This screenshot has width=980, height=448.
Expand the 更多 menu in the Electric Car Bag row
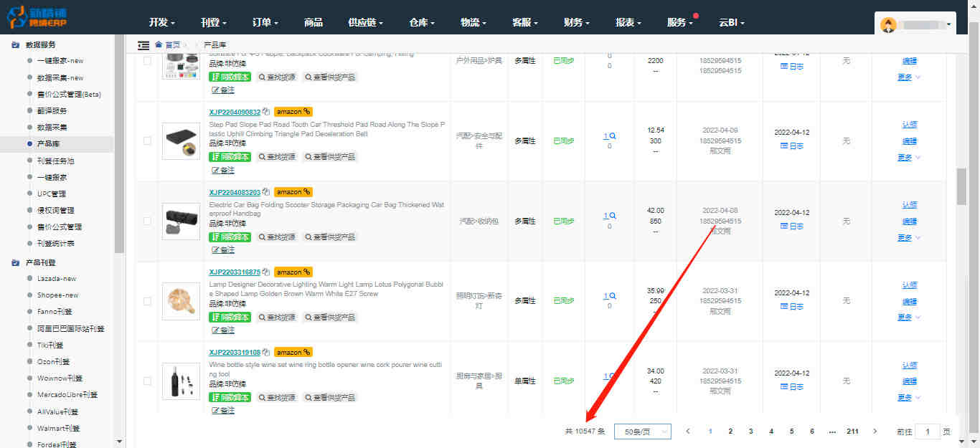[909, 238]
